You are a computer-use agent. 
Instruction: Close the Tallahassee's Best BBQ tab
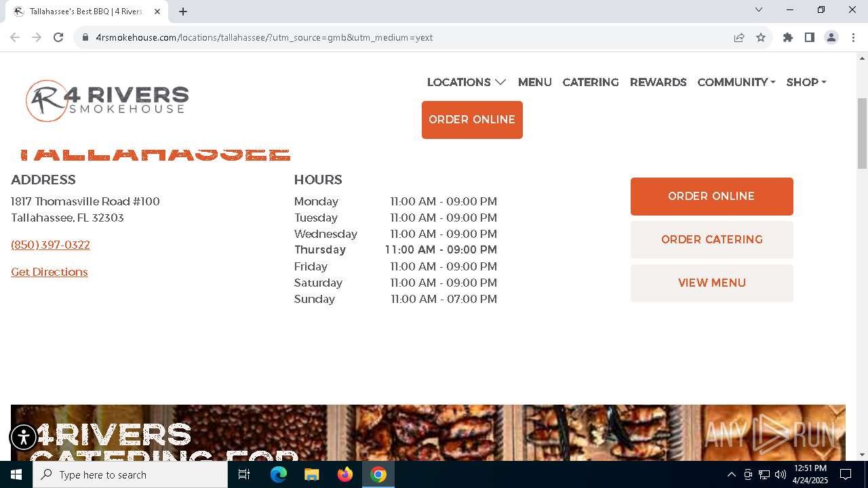[x=157, y=12]
